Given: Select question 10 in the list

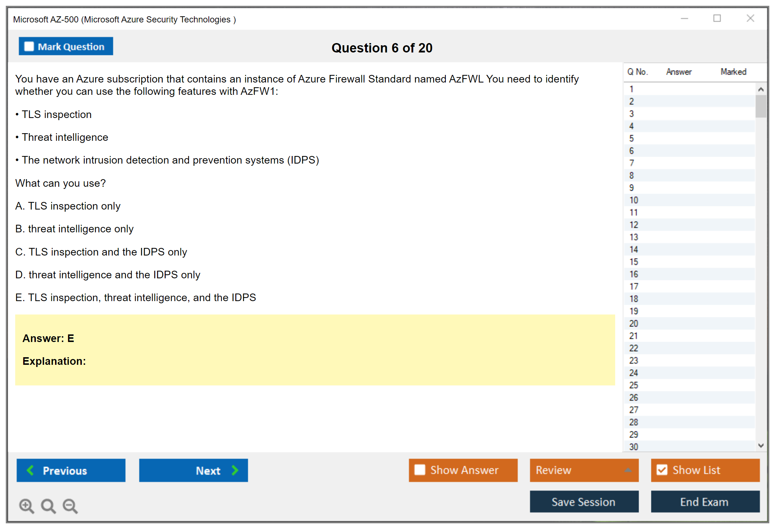Looking at the screenshot, I should [x=634, y=200].
